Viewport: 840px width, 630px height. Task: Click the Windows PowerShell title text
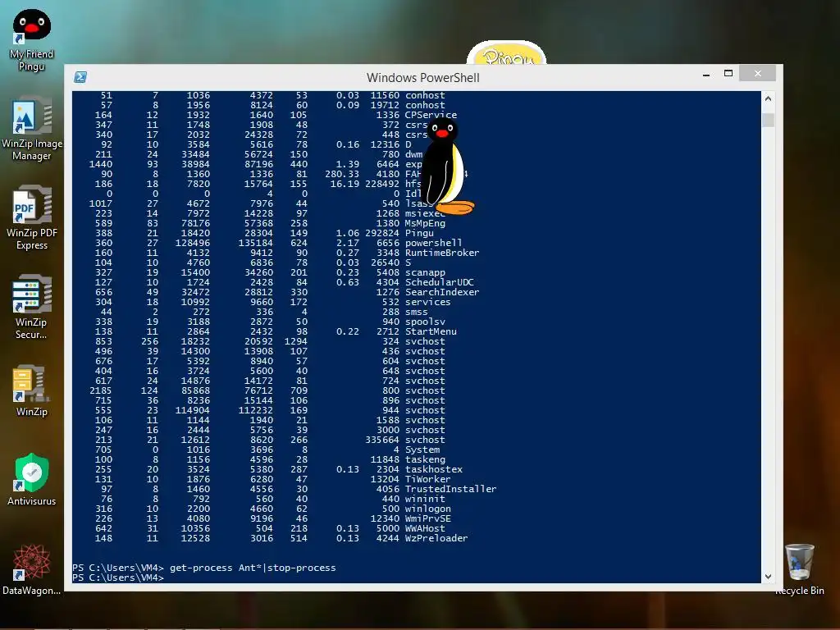pos(423,78)
